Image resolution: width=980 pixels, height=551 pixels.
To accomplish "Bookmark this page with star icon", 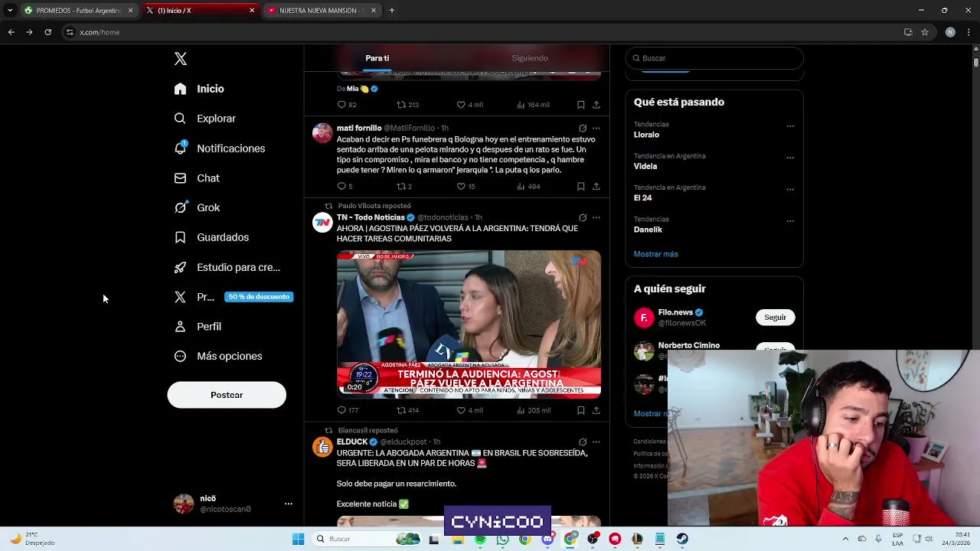I will click(x=925, y=32).
